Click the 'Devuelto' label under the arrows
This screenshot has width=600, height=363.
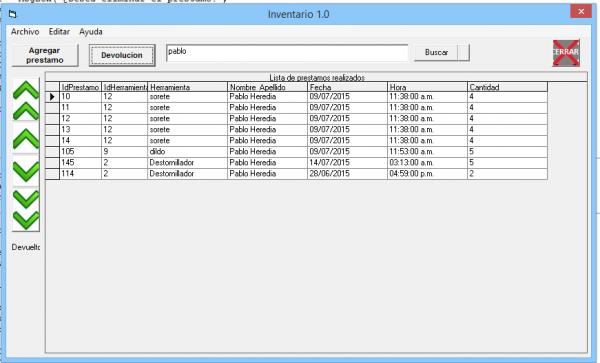(26, 247)
